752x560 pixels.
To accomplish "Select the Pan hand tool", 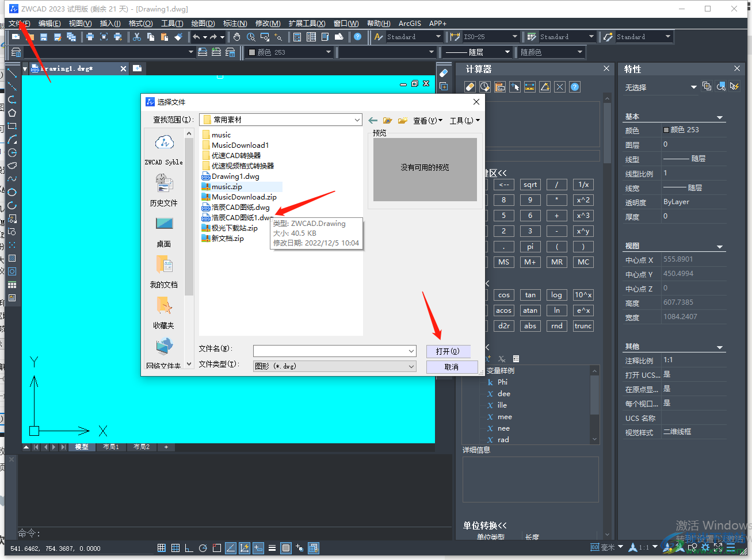I will [237, 37].
